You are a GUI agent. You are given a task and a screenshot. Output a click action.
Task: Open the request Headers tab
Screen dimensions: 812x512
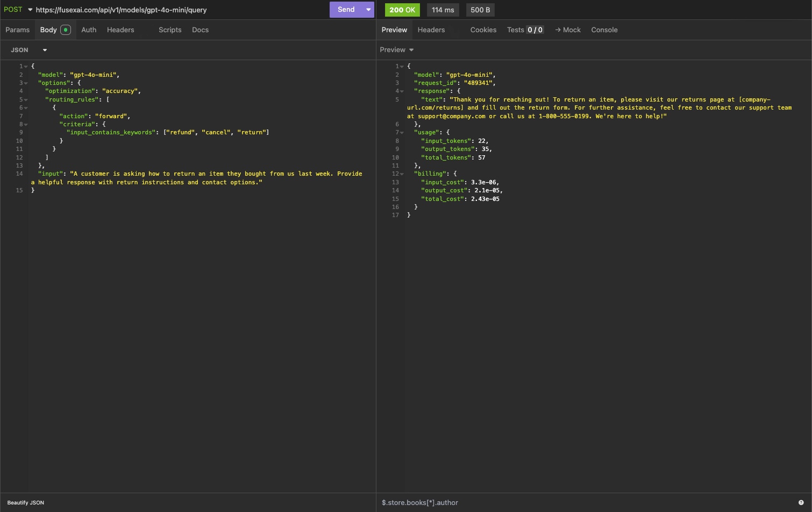[x=120, y=30]
